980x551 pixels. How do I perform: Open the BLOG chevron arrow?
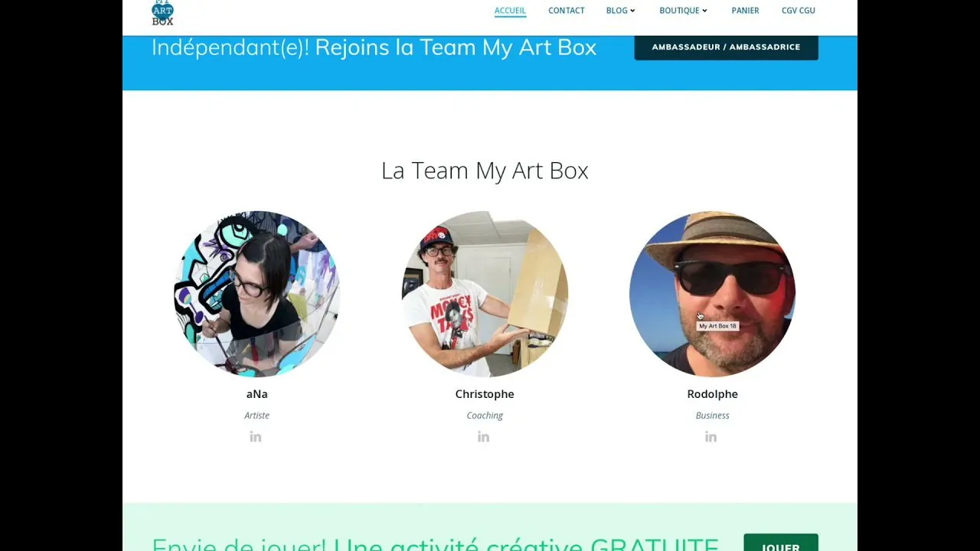pyautogui.click(x=633, y=11)
